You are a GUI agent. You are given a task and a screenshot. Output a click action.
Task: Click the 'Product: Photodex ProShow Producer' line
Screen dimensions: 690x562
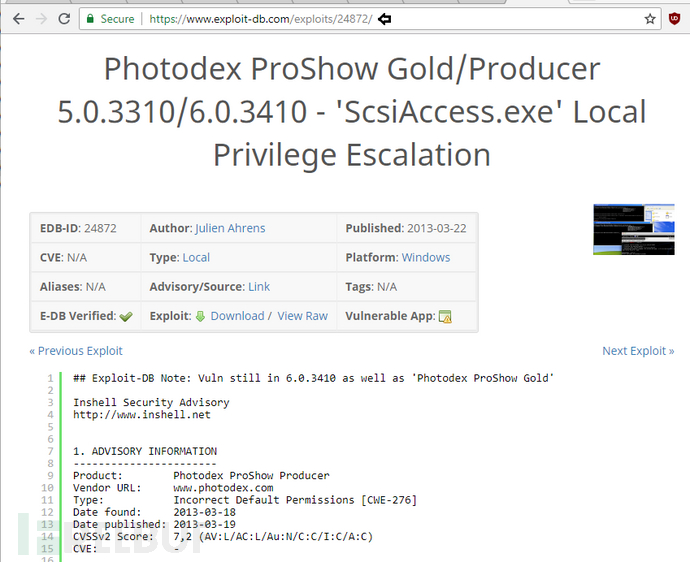pos(201,476)
